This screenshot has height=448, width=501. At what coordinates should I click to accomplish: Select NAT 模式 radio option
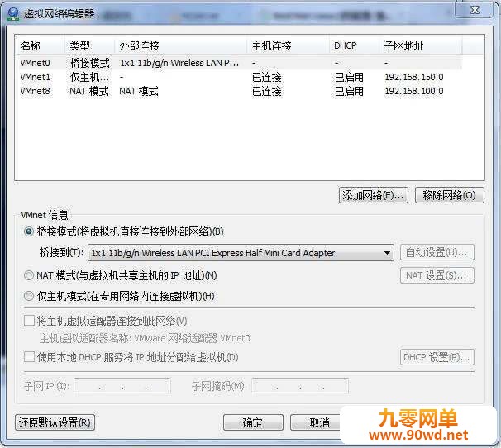(29, 275)
